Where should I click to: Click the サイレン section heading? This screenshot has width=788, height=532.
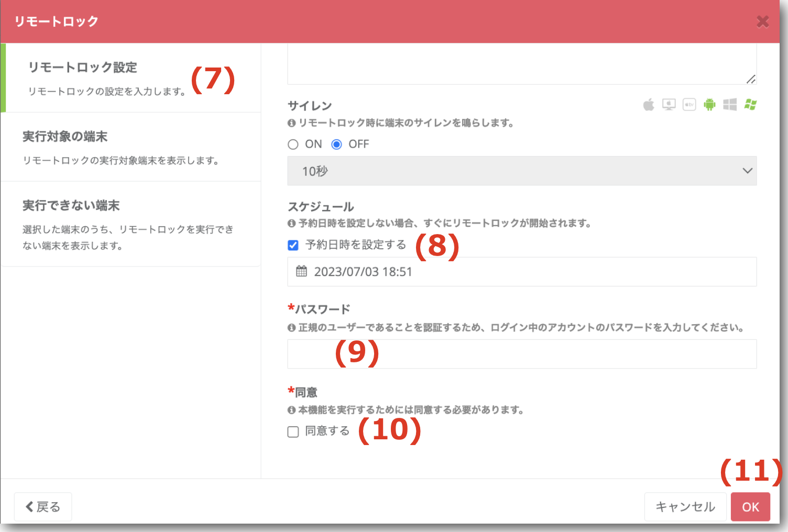[310, 106]
